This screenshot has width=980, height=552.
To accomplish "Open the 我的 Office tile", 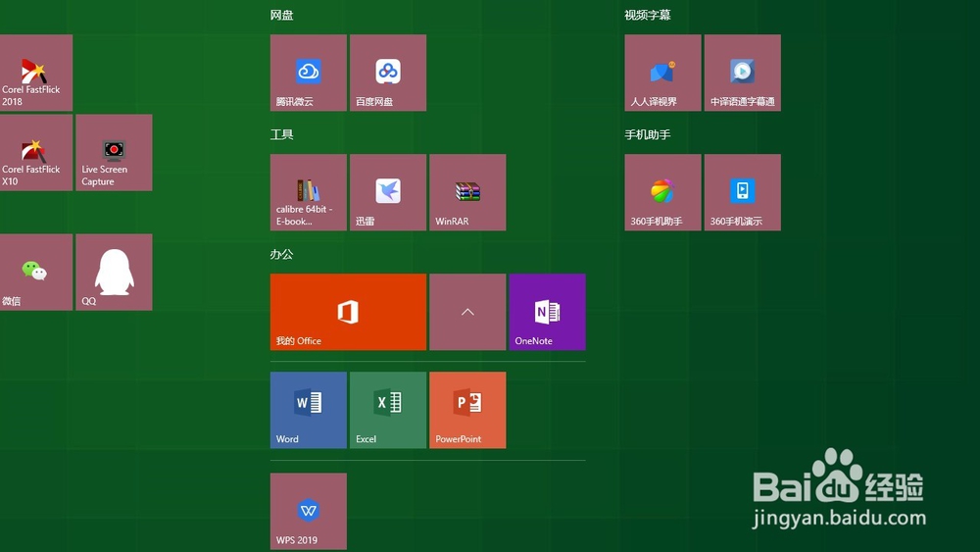I will (348, 312).
